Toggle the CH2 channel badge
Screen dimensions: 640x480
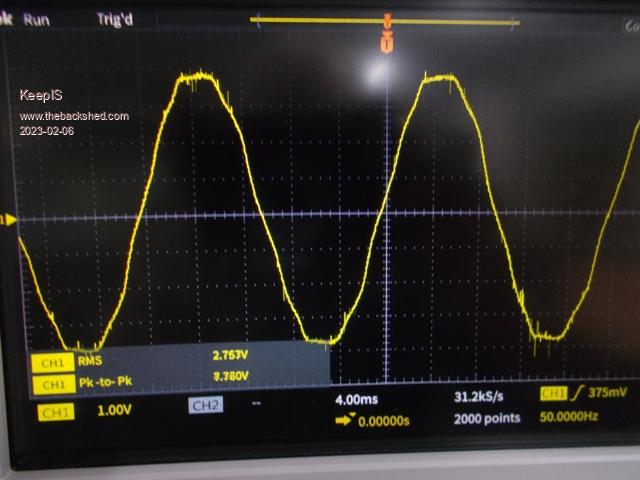click(205, 405)
